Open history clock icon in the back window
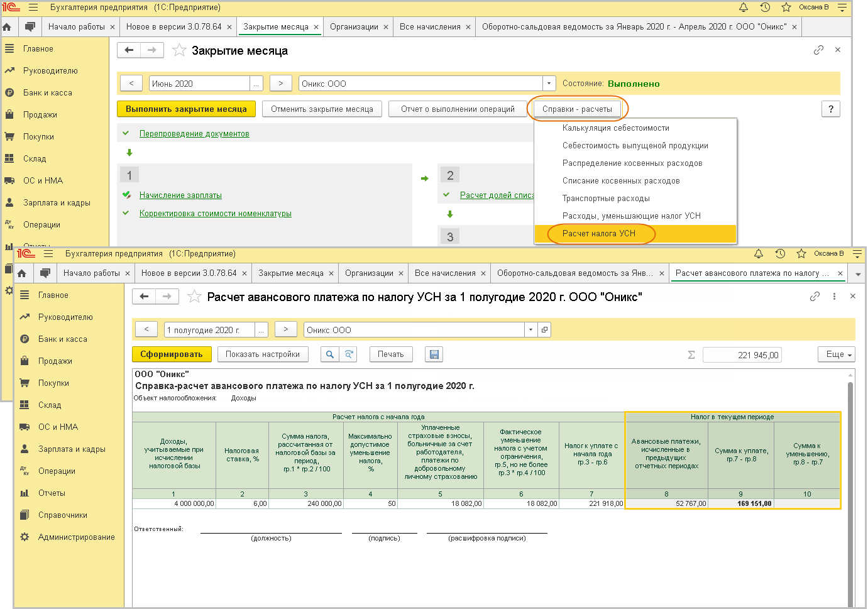The image size is (868, 609). [765, 8]
